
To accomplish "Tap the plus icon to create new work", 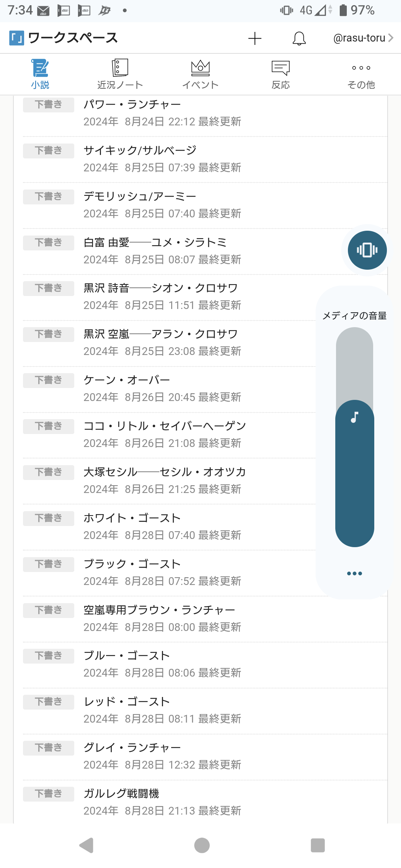I will click(x=255, y=38).
